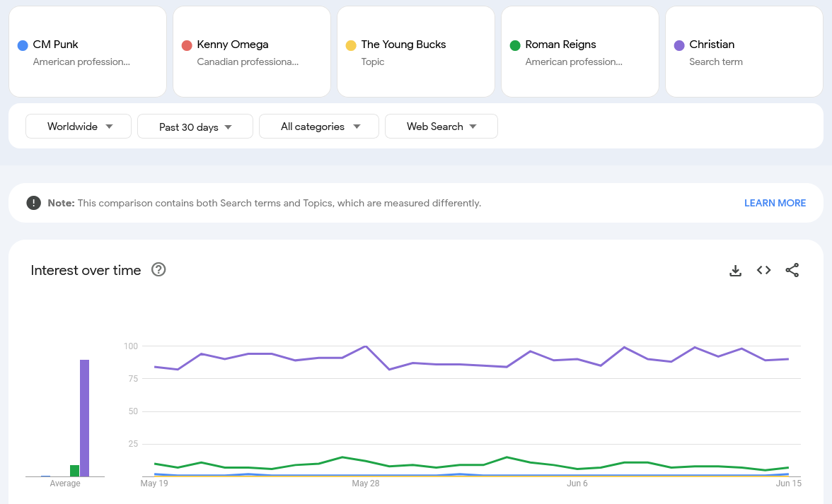832x504 pixels.
Task: Click the embed code icon
Action: pos(763,270)
